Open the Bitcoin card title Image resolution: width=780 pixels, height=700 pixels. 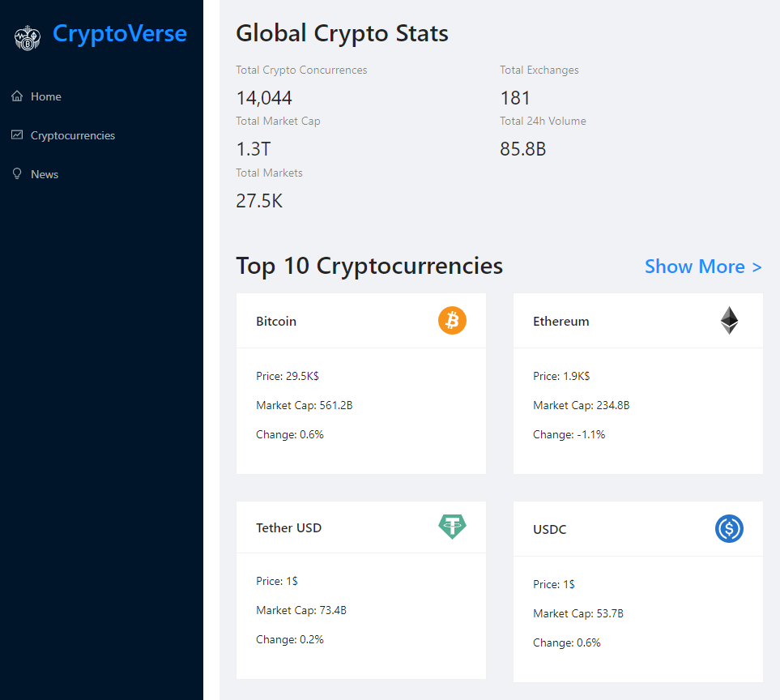click(276, 322)
